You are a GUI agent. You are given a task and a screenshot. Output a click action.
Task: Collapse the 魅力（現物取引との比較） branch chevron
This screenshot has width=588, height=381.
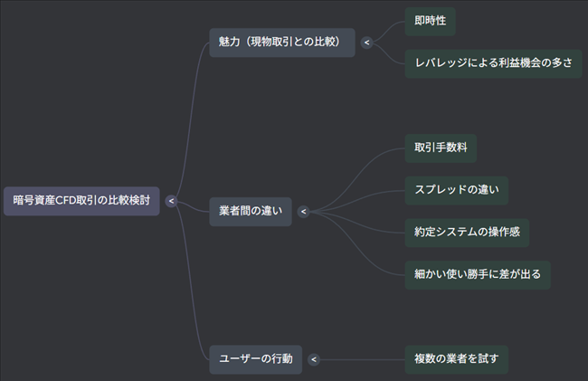tap(366, 42)
